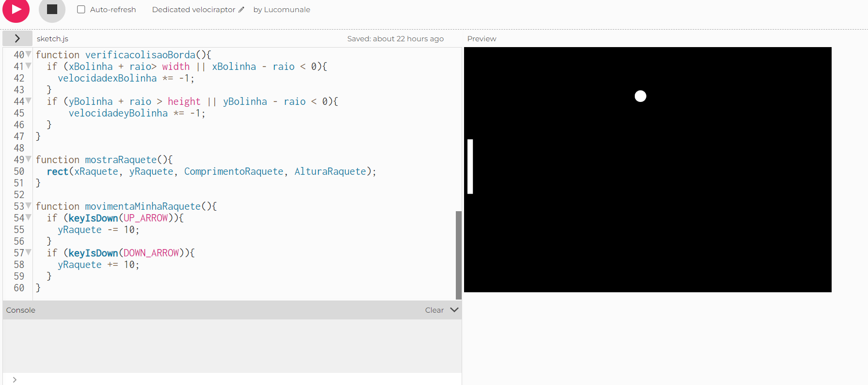Expand the sidebar file list chevron
868x385 pixels.
pyautogui.click(x=17, y=38)
